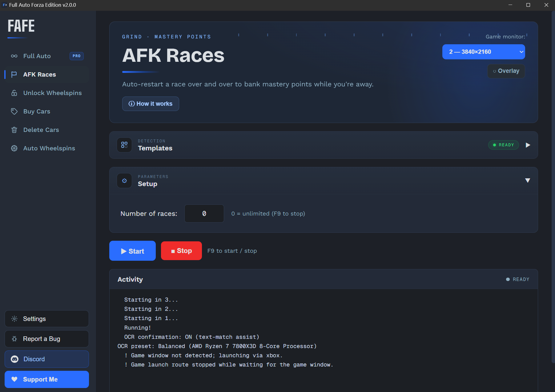Viewport: 555px width, 392px height.
Task: Click the 'Running!' log line
Action: click(138, 328)
